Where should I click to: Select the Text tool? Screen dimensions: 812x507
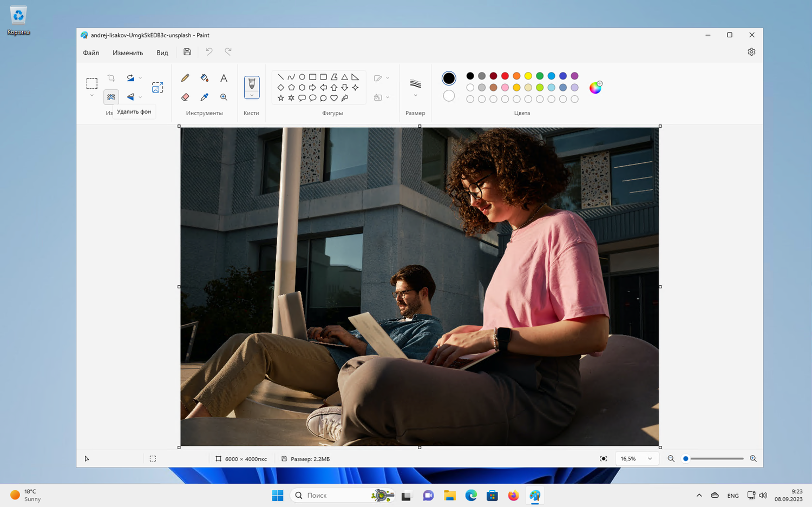coord(224,78)
